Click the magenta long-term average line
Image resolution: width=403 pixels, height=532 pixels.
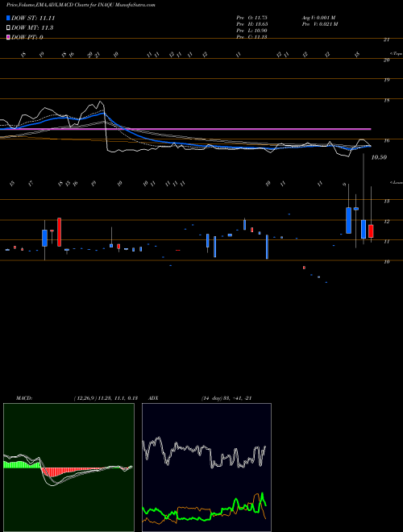pos(185,129)
